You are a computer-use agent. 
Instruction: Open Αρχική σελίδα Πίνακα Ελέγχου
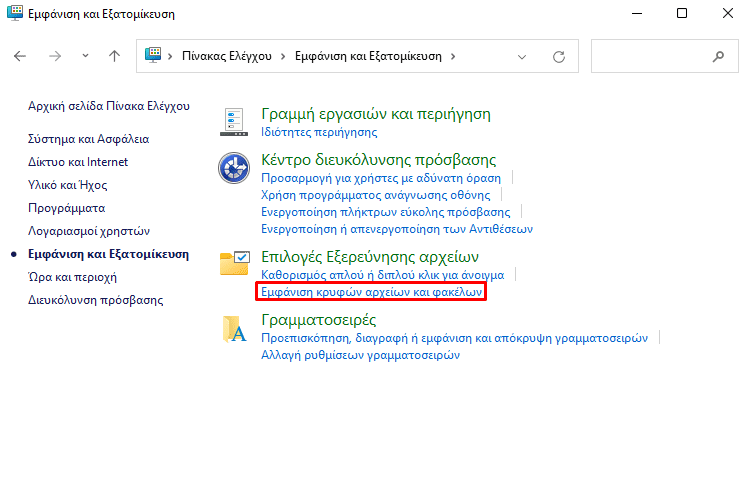[x=109, y=106]
